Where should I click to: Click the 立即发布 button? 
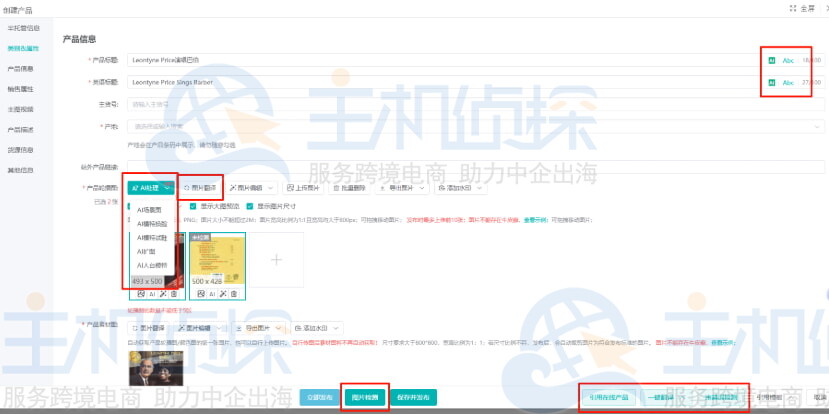[x=320, y=397]
